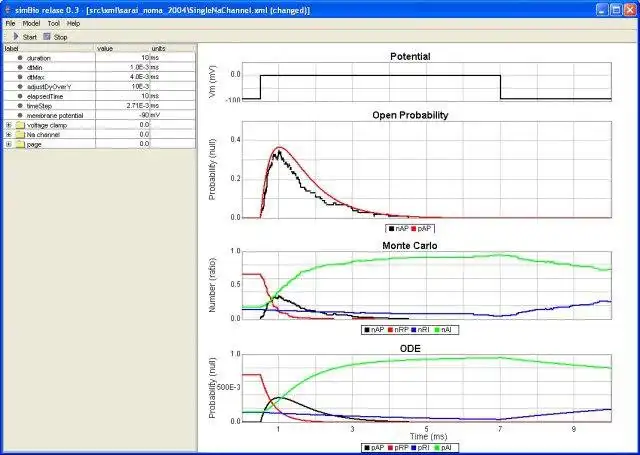Expand the page tree node
This screenshot has width=640, height=455.
pos(9,144)
